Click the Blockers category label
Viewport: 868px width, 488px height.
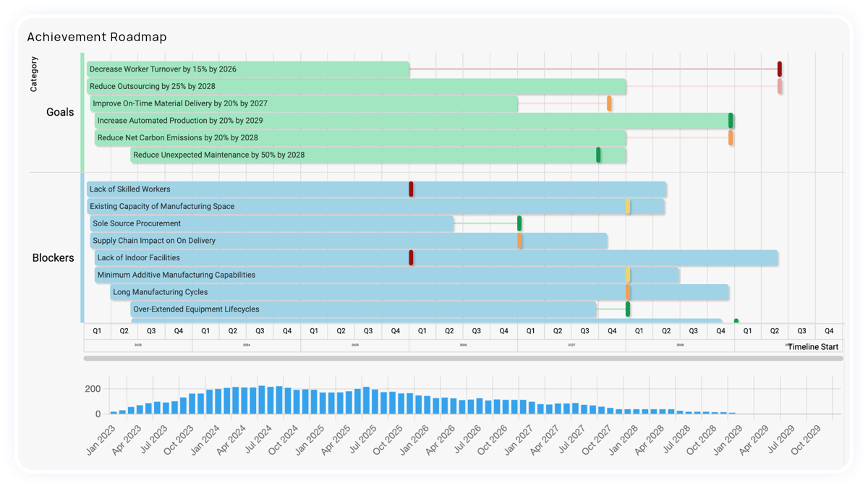pyautogui.click(x=54, y=257)
